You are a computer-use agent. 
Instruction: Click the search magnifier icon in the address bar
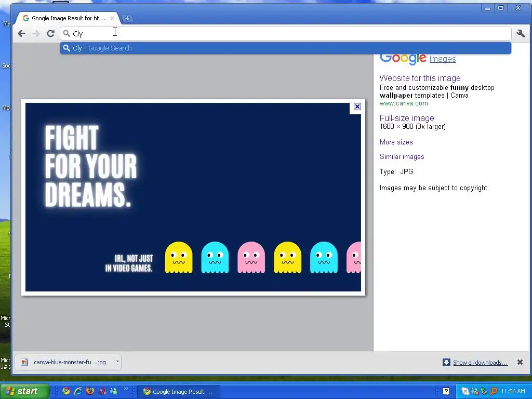click(x=67, y=33)
